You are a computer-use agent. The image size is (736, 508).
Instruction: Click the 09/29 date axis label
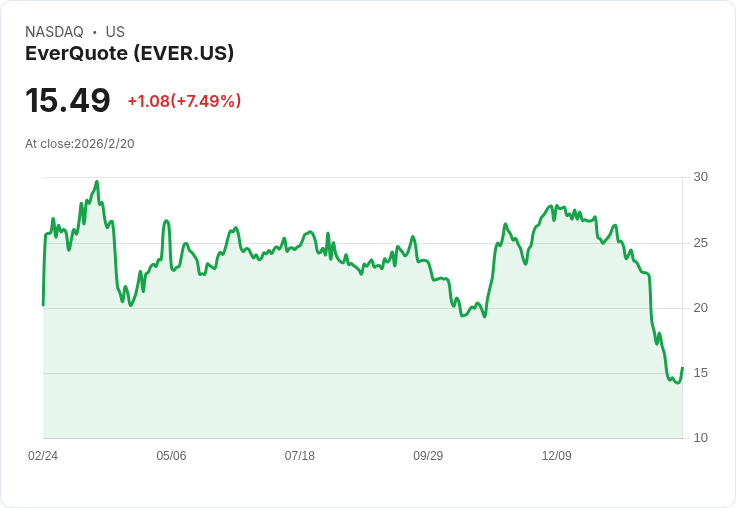pos(428,455)
